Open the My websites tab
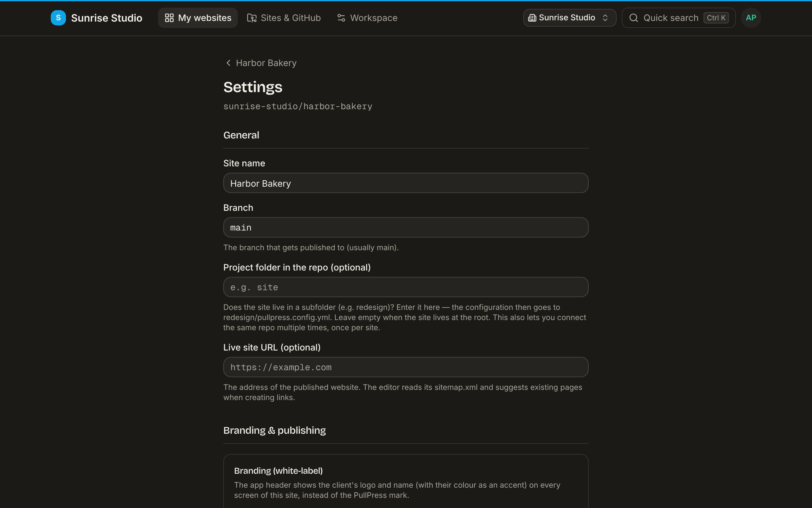The image size is (812, 508). (x=198, y=18)
